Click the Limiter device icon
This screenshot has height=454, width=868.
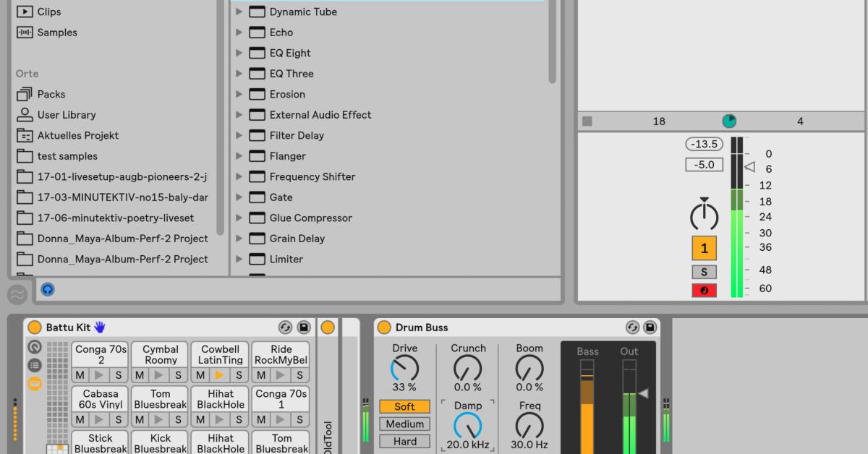257,259
